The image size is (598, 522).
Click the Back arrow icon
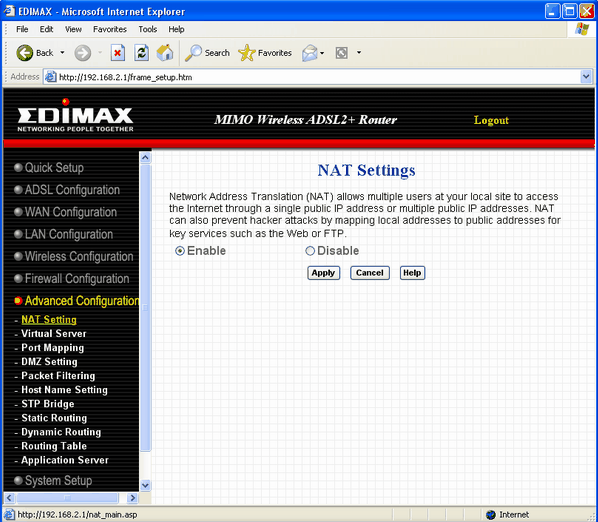click(x=25, y=53)
